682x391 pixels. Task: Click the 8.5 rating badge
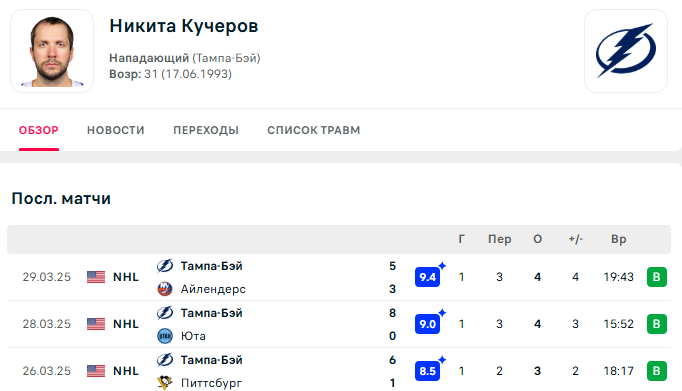pos(428,371)
